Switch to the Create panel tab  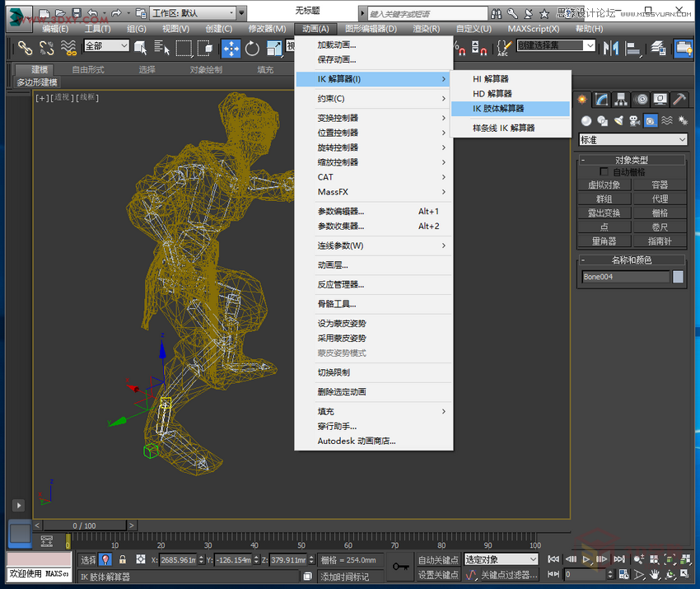click(582, 99)
